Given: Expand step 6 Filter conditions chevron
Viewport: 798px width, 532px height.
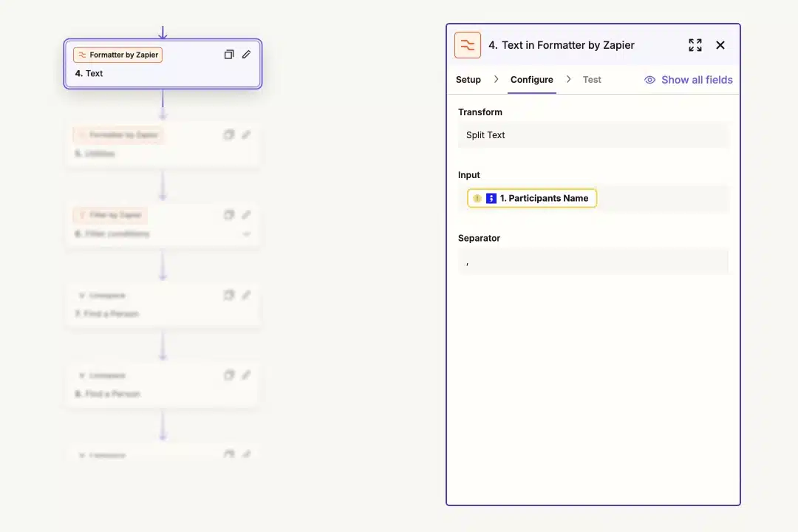Looking at the screenshot, I should point(246,234).
